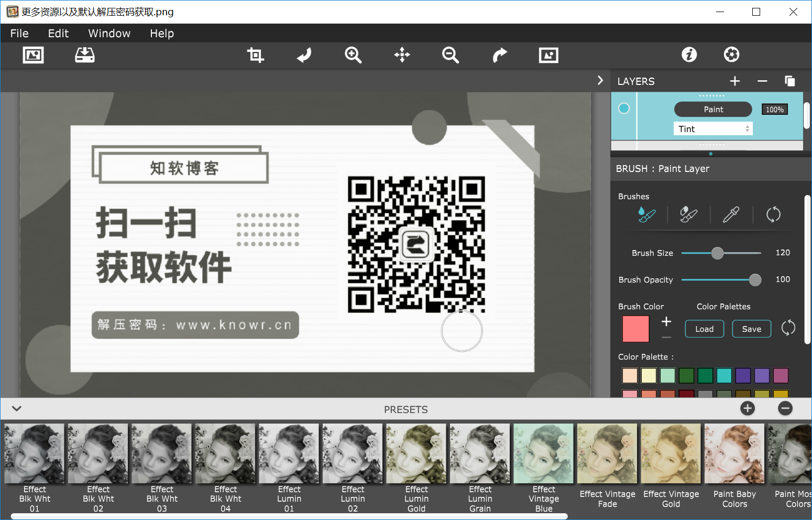This screenshot has width=812, height=520.
Task: Open the info icon
Action: pos(689,55)
